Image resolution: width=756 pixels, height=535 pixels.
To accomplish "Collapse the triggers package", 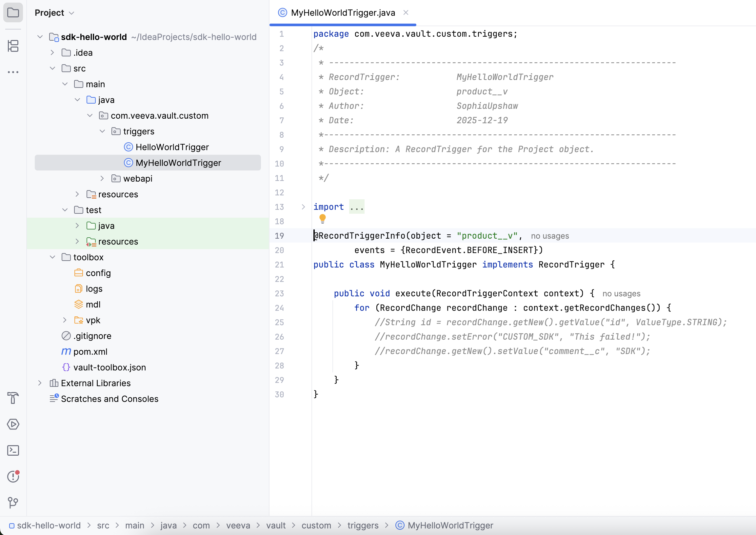I will point(102,131).
